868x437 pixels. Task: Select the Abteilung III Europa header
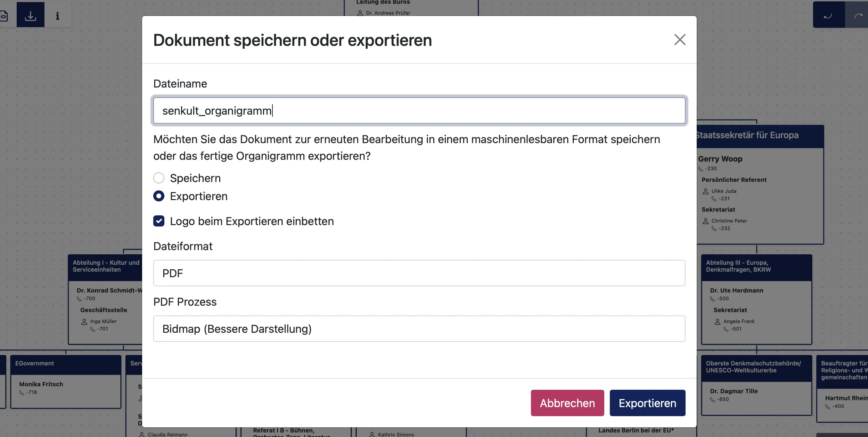(x=756, y=267)
